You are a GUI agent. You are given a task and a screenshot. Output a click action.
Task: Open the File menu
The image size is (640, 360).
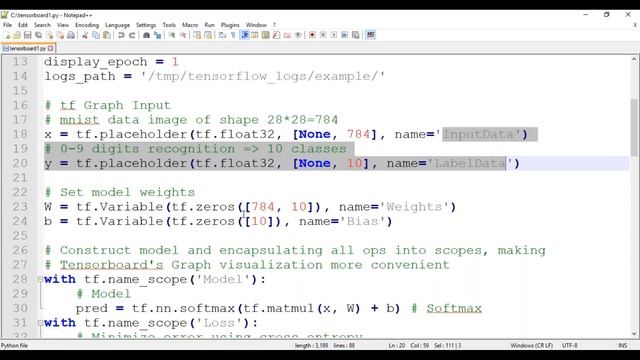click(7, 25)
